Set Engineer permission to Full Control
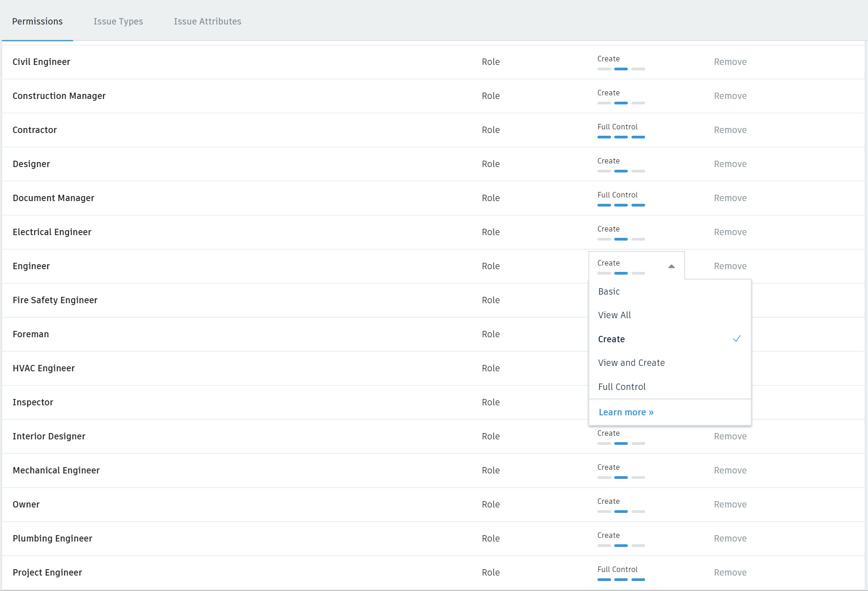Viewport: 868px width, 591px height. tap(621, 386)
